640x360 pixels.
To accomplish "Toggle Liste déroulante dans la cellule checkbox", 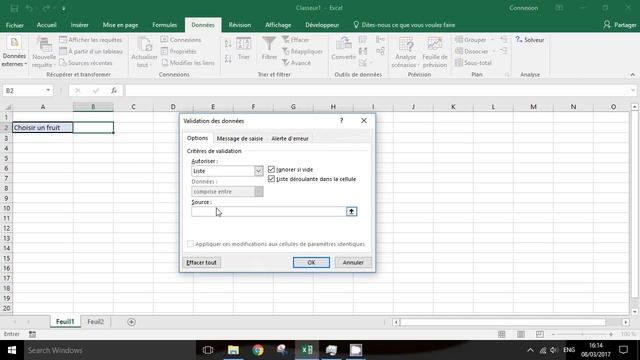I will 271,179.
